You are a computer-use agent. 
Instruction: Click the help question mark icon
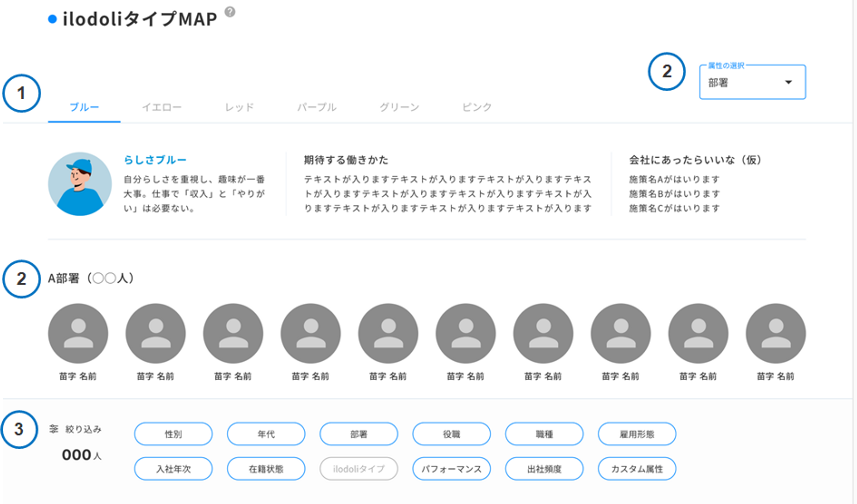coord(230,12)
